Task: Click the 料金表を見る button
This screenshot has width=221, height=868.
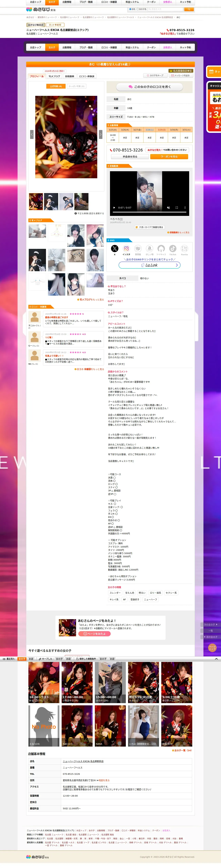Action: [130, 157]
